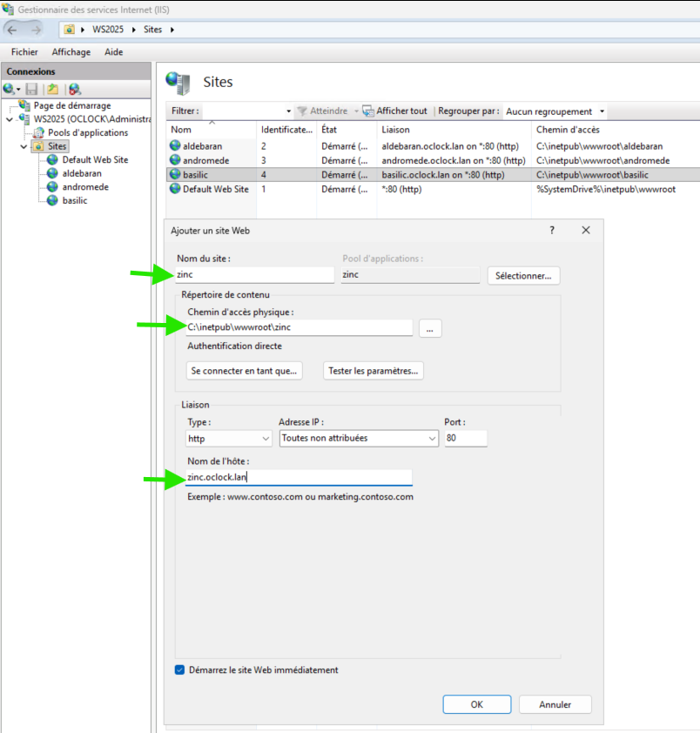This screenshot has height=733, width=700.
Task: Select Page de démarrage in the tree
Action: (71, 106)
